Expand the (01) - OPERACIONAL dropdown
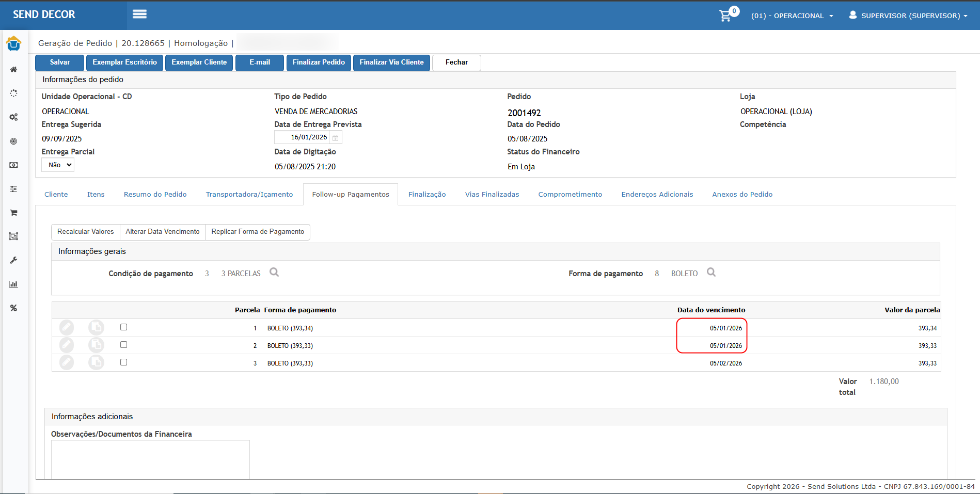Viewport: 980px width, 494px height. click(x=792, y=16)
